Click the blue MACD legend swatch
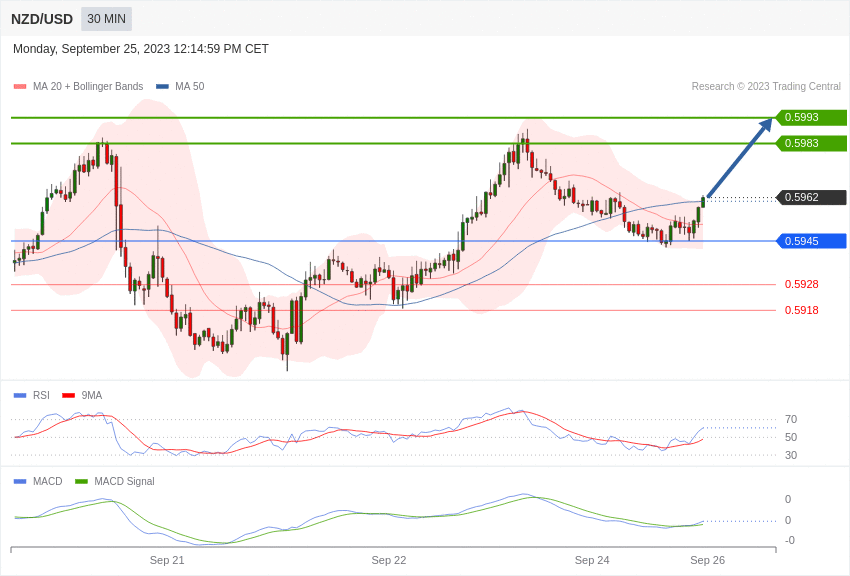This screenshot has height=576, width=850. 20,481
